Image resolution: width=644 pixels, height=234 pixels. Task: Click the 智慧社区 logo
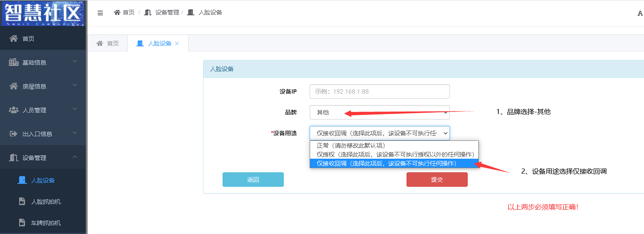(x=43, y=13)
